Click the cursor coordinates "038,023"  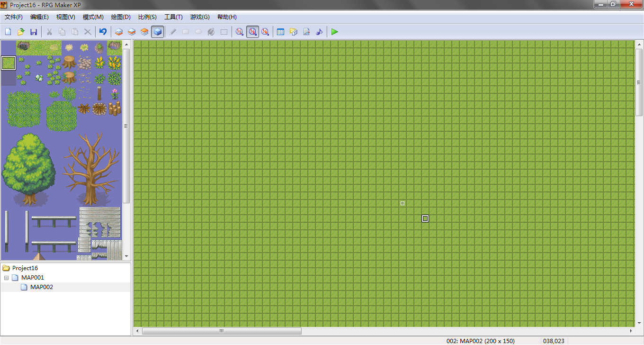point(554,341)
